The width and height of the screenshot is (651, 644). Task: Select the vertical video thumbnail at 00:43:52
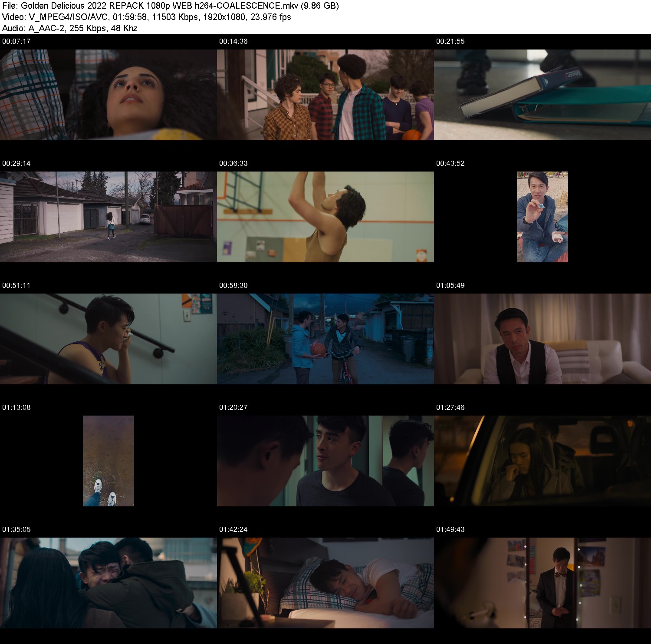click(542, 217)
